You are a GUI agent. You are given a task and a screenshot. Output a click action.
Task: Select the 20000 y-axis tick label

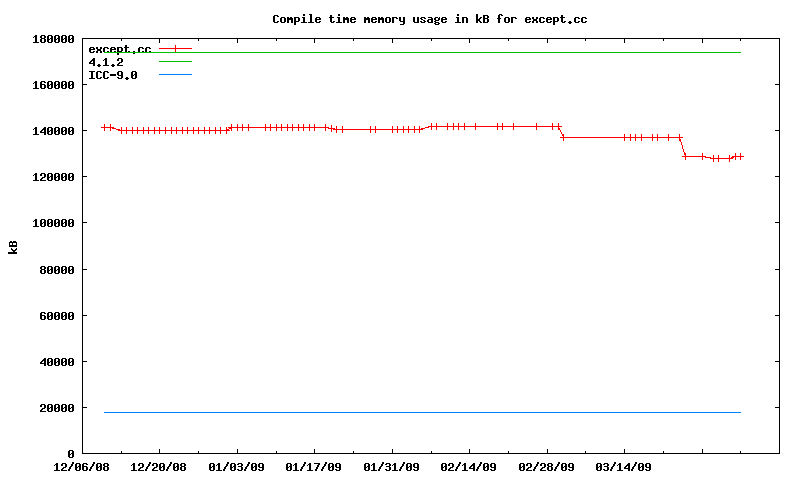(x=57, y=408)
